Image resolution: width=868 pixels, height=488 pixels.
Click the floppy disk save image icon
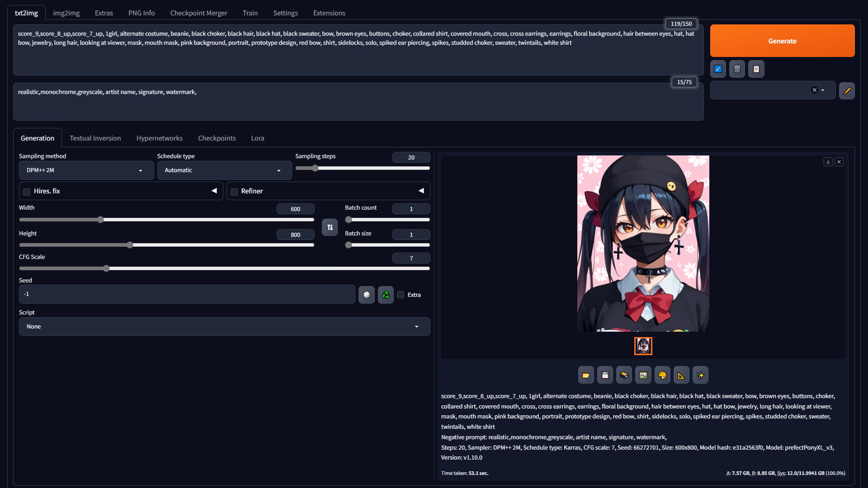tap(605, 375)
